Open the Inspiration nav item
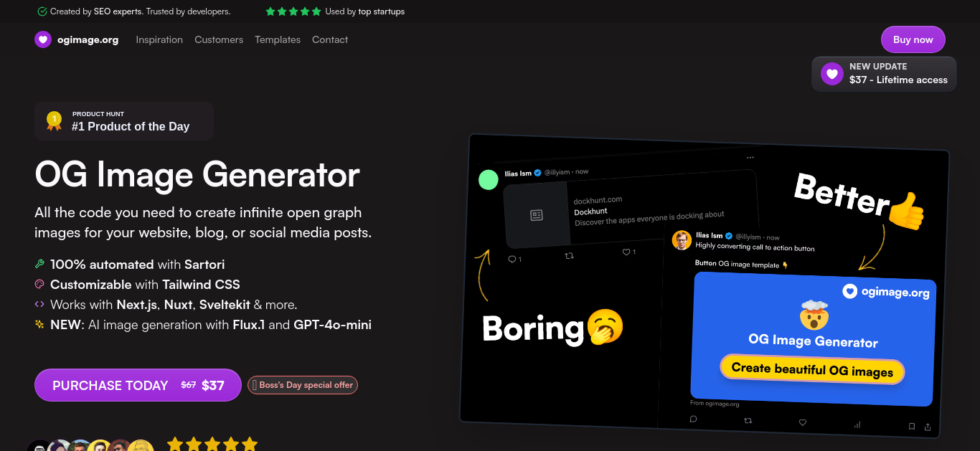The height and width of the screenshot is (451, 980). coord(159,39)
